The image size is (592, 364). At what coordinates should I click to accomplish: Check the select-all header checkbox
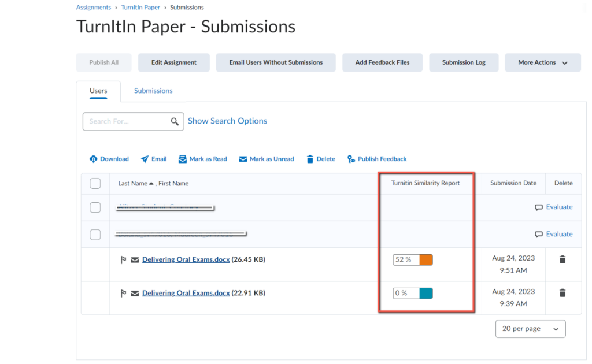95,183
